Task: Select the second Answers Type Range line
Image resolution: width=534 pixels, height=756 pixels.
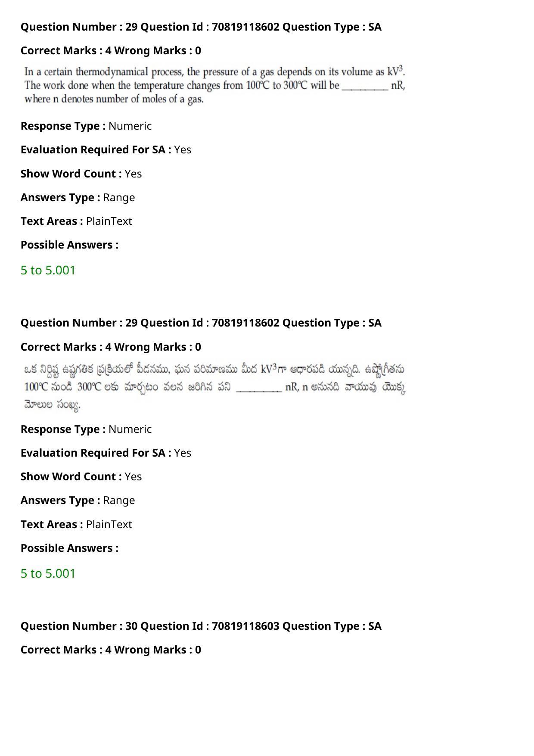Action: [78, 500]
